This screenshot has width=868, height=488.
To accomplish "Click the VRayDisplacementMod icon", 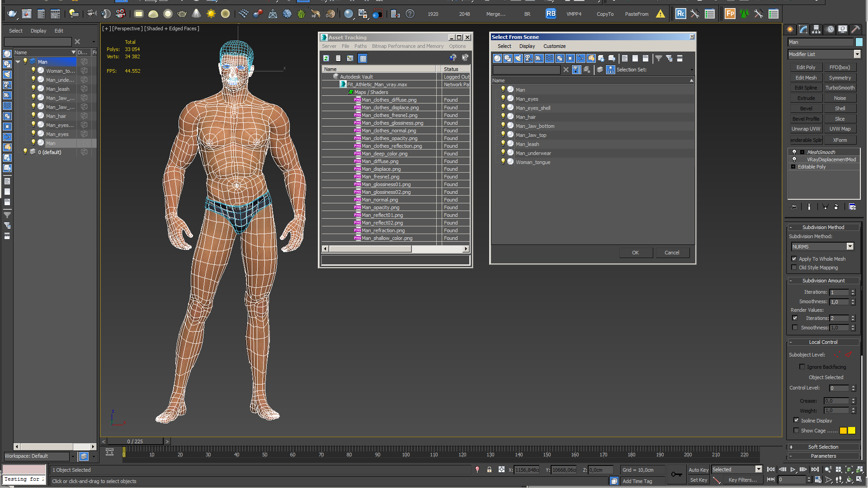I will 794,160.
